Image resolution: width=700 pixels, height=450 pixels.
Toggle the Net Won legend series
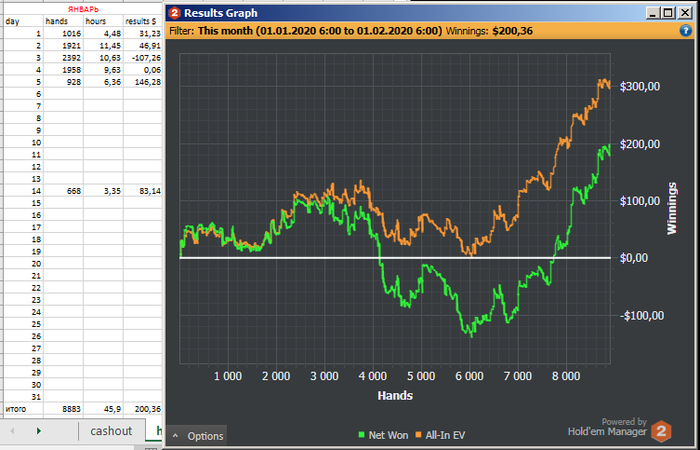pyautogui.click(x=383, y=435)
